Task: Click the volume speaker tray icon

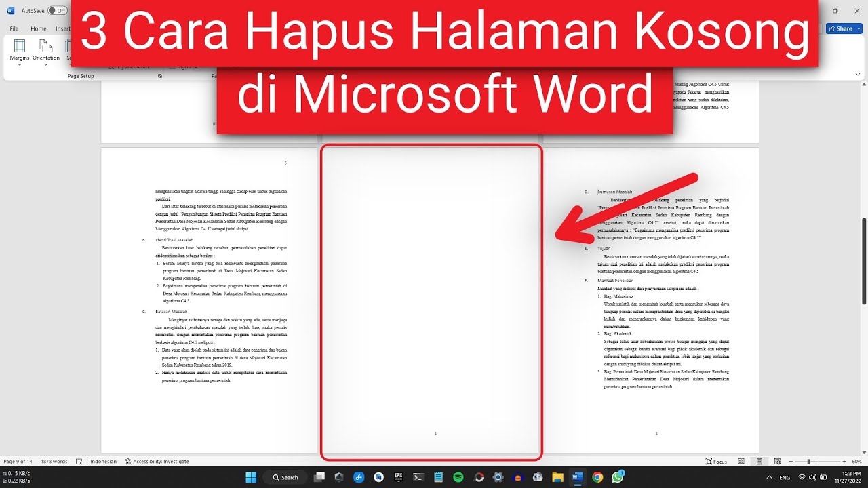Action: pos(812,477)
